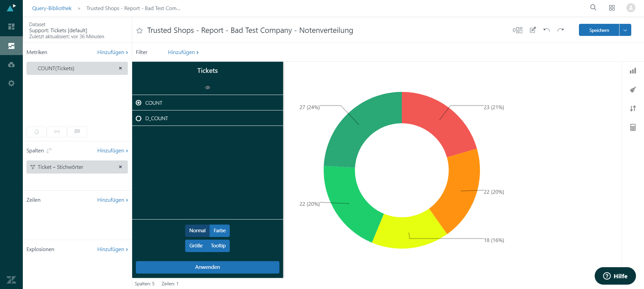Screen dimensions: 644x289
Task: Click swap arrows icon next to Spalten
Action: [49, 150]
